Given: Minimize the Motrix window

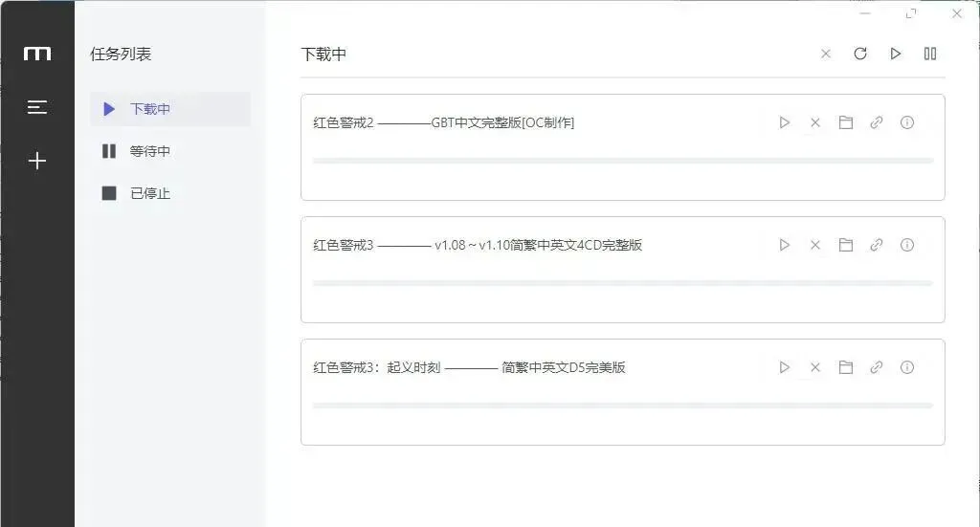Looking at the screenshot, I should click(865, 13).
